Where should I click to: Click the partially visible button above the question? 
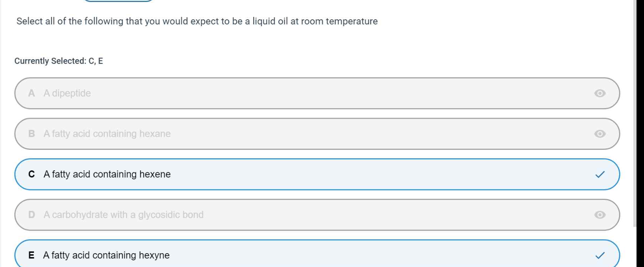[118, 1]
